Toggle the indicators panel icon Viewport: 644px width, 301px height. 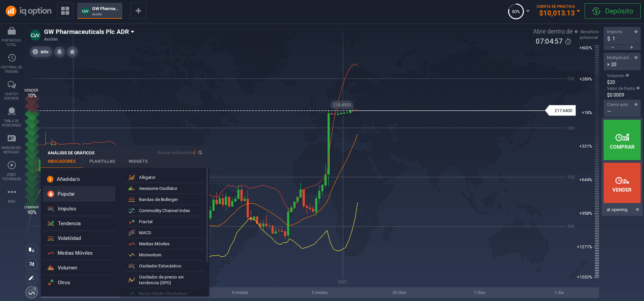coord(32,292)
